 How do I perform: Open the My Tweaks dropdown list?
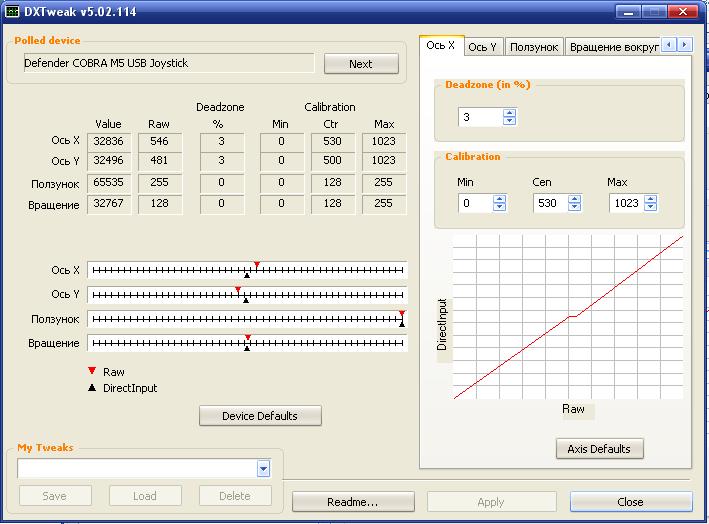coord(263,469)
